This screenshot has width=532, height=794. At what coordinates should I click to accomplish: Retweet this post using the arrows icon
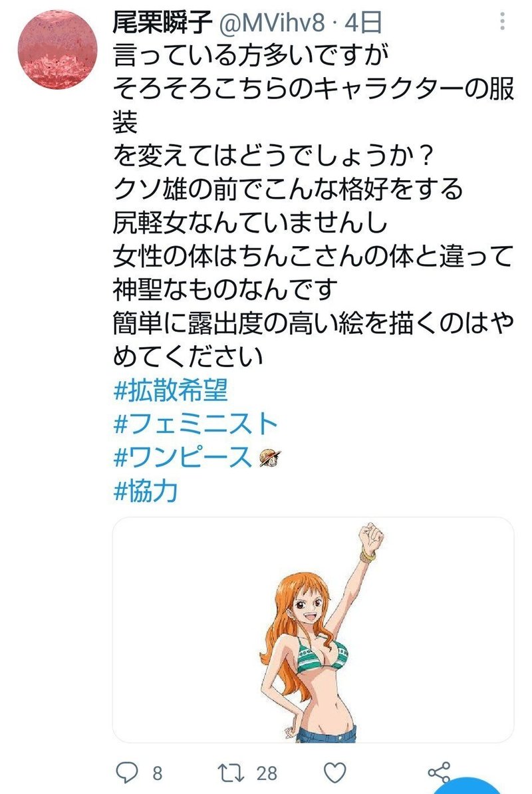(x=230, y=773)
